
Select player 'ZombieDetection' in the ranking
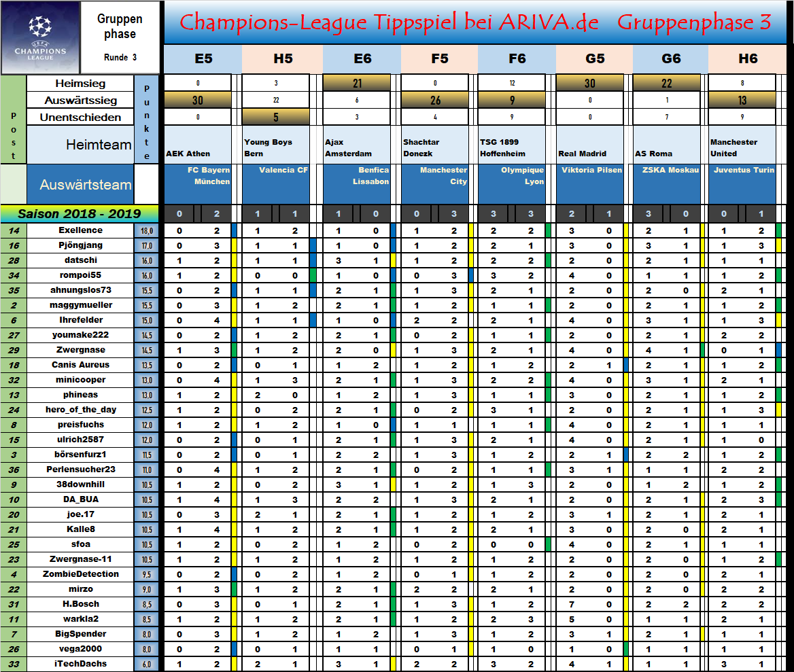point(80,574)
